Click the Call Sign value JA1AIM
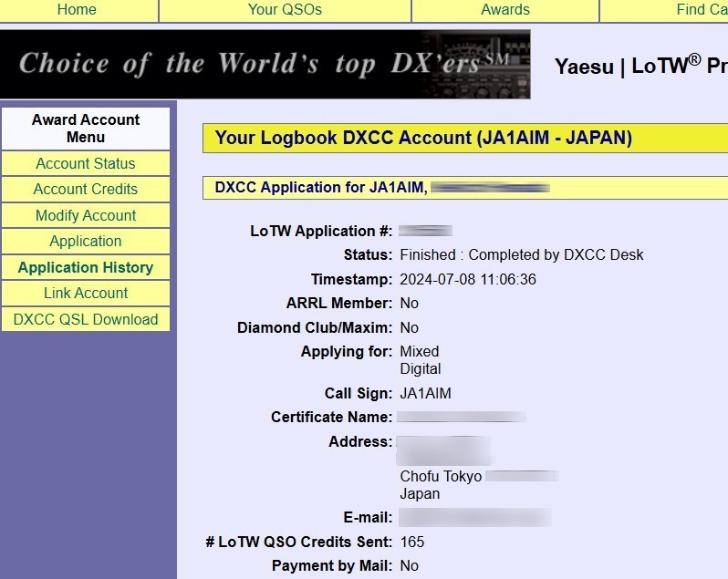728x579 pixels. (425, 394)
